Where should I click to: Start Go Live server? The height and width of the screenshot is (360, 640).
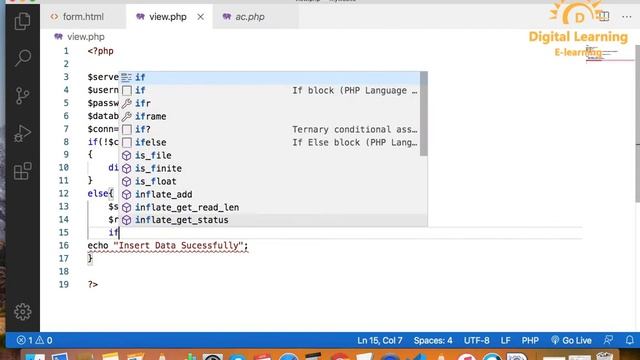[571, 340]
